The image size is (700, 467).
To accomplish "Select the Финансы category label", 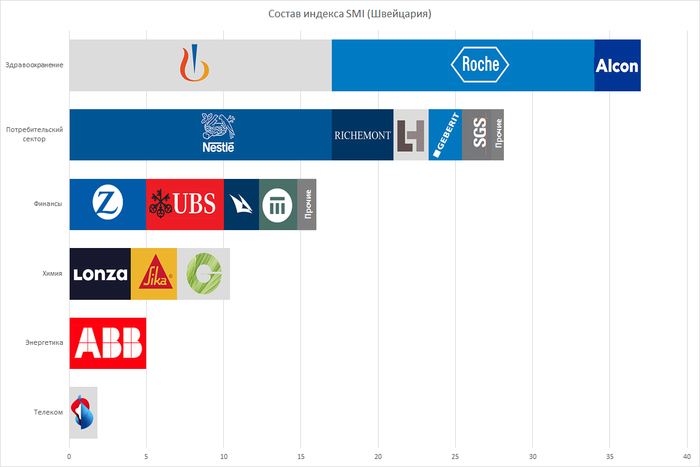I will click(x=48, y=204).
